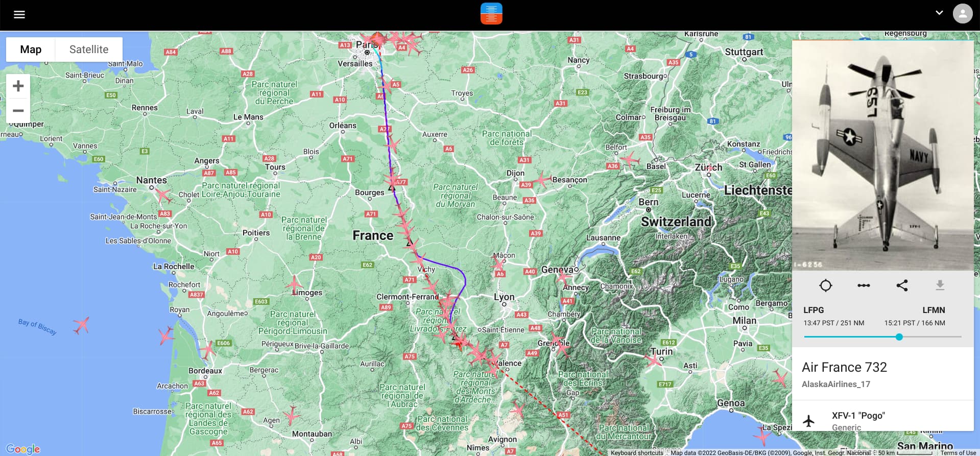The width and height of the screenshot is (980, 456).
Task: Center map on aircraft with crosshair icon
Action: point(825,285)
